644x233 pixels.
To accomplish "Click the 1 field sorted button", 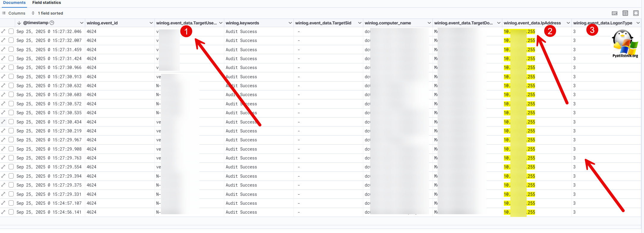I will click(48, 13).
